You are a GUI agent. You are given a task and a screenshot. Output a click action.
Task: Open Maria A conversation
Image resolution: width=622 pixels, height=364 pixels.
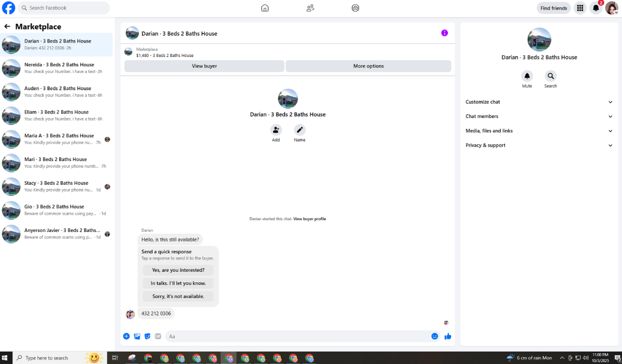click(56, 139)
